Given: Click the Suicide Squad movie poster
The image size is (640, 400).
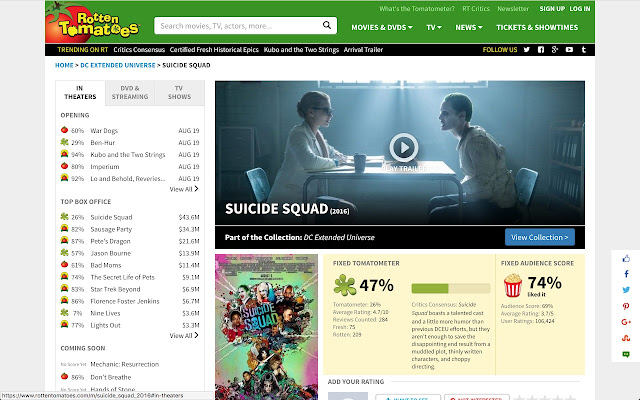Looking at the screenshot, I should click(x=267, y=327).
